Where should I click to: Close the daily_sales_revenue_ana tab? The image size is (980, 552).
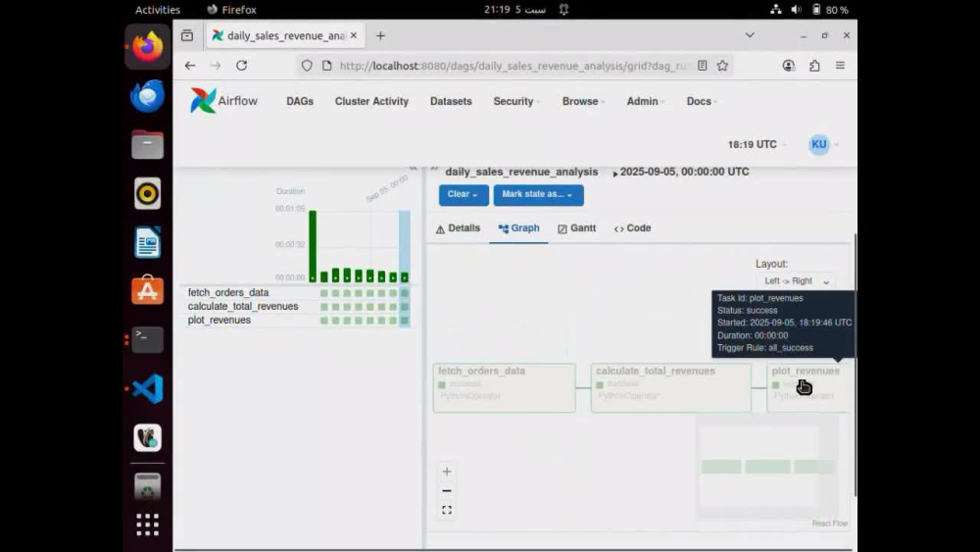(354, 35)
